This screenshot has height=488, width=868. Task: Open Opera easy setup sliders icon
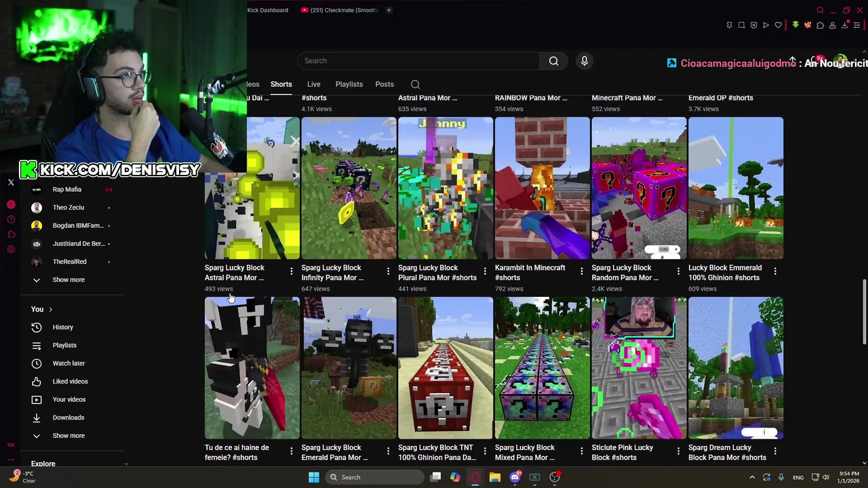[857, 25]
